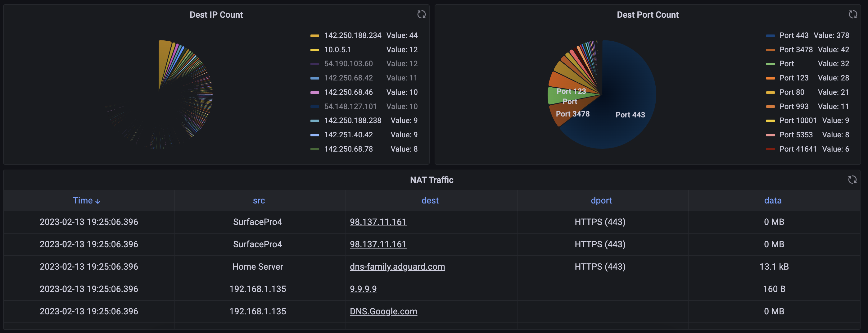
Task: Toggle 10.0.5.1 legend series
Action: (337, 49)
